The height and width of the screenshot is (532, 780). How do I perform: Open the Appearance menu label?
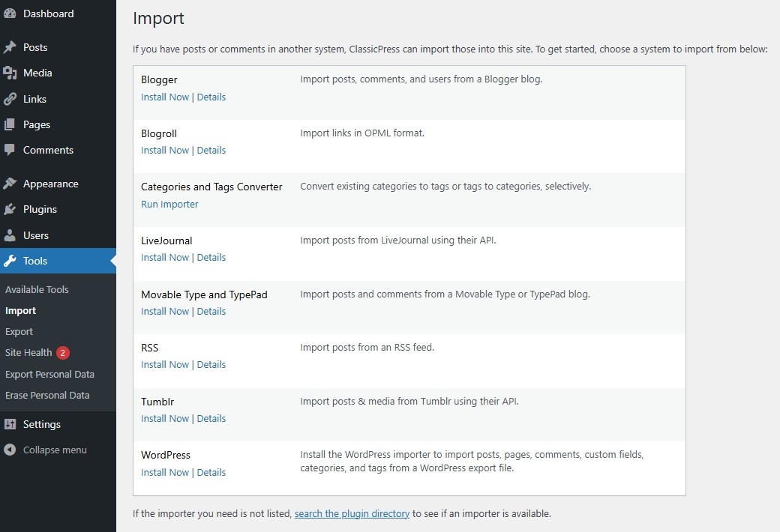(51, 184)
